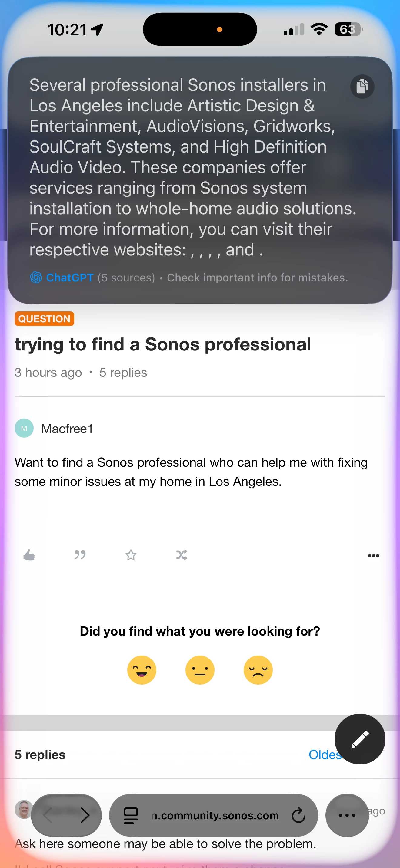400x868 pixels.
Task: Copy the ChatGPT response text
Action: (362, 86)
